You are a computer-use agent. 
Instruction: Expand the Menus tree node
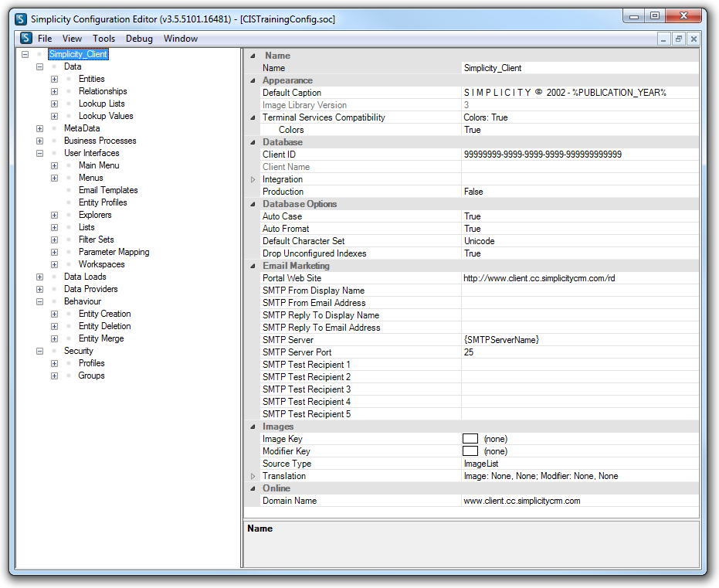coord(55,178)
